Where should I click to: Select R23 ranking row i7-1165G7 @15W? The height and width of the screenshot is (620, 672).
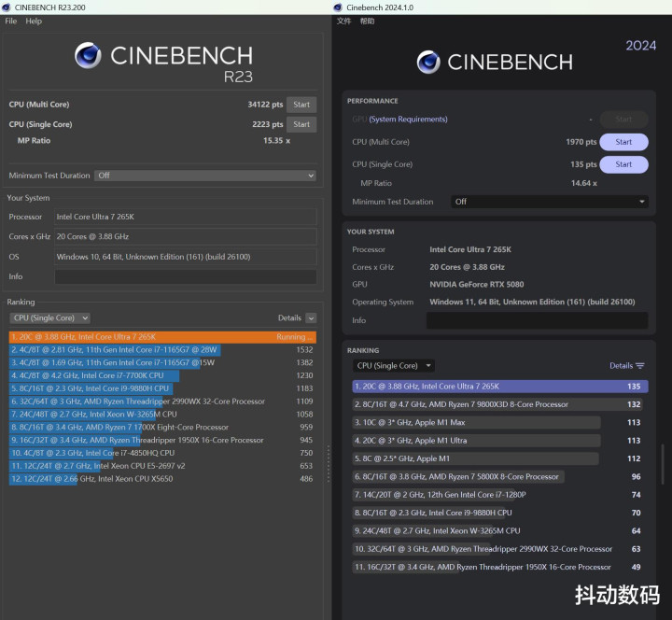point(162,362)
